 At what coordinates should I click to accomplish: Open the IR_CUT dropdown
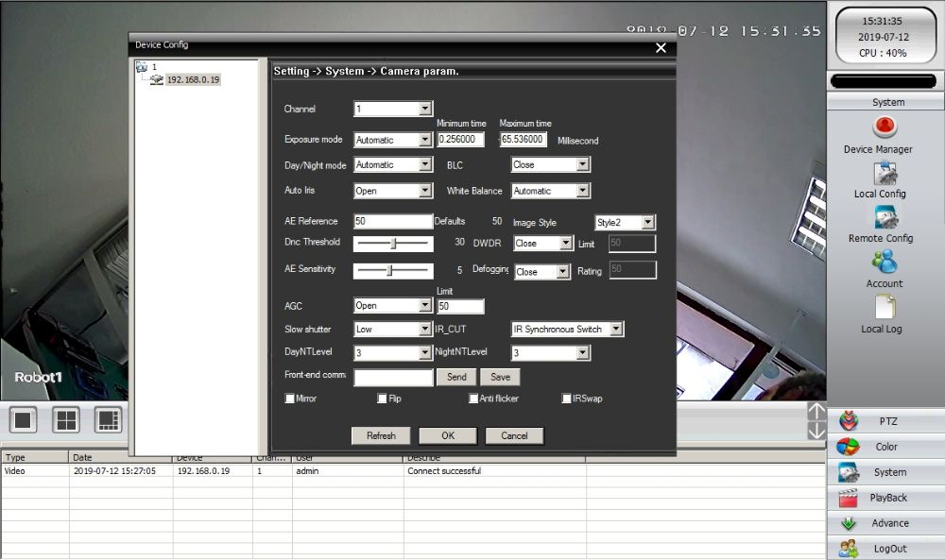[567, 329]
